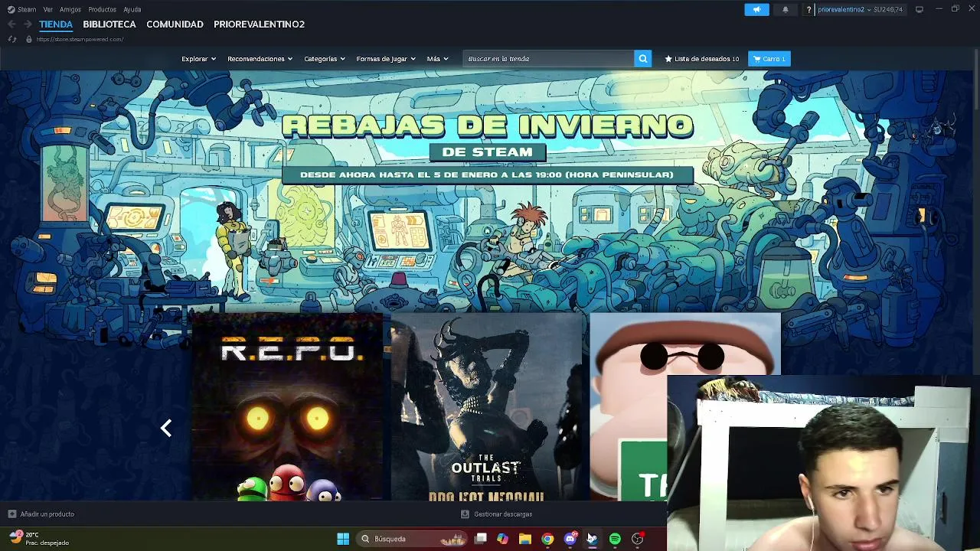Viewport: 980px width, 551px height.
Task: Open the Amigos menu
Action: [x=70, y=9]
